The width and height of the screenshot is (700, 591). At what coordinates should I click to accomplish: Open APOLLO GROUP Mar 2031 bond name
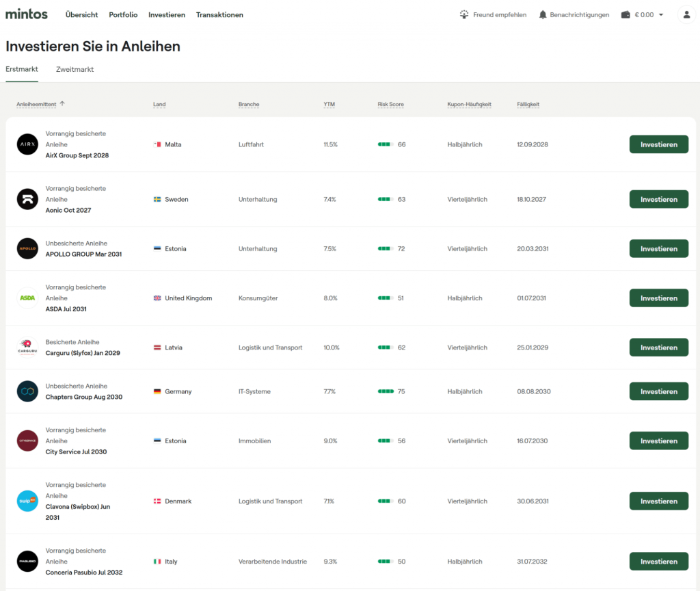(x=83, y=254)
